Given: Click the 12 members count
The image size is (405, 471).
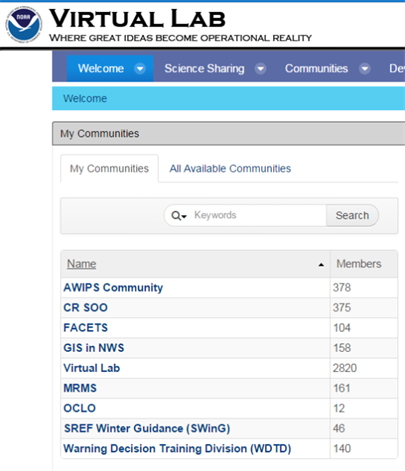Looking at the screenshot, I should [339, 408].
